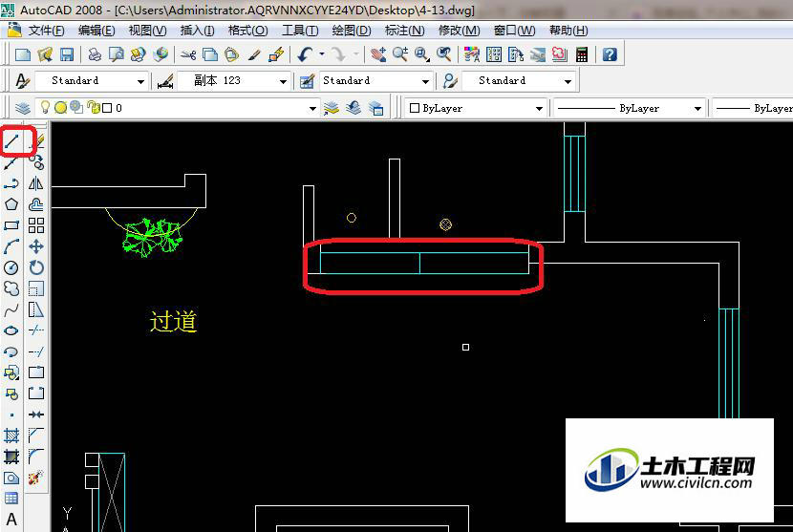Select the Polyline tool
793x532 pixels.
click(x=11, y=183)
